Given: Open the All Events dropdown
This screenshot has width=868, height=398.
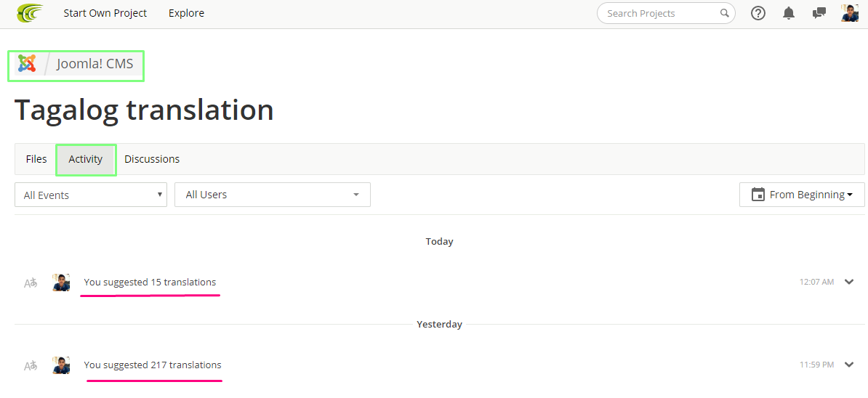Looking at the screenshot, I should coord(91,195).
